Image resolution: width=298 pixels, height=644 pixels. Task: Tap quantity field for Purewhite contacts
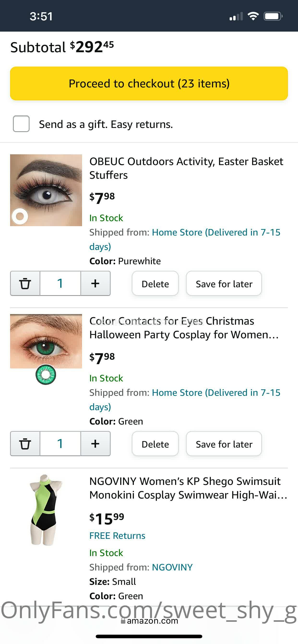(x=60, y=283)
